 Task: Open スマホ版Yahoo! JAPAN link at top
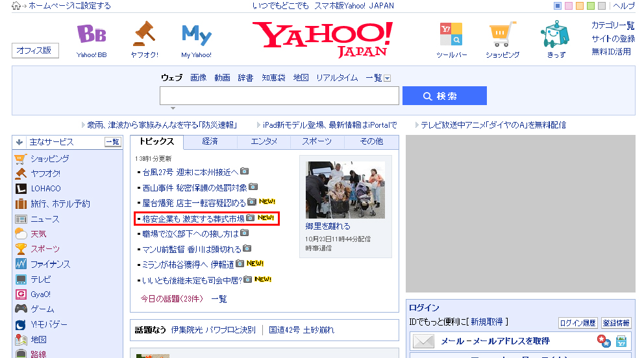tap(323, 6)
